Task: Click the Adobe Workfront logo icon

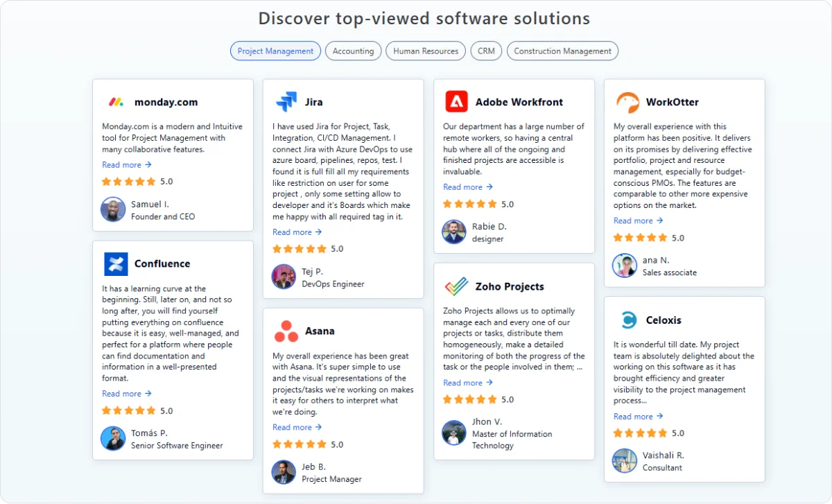Action: pos(457,102)
